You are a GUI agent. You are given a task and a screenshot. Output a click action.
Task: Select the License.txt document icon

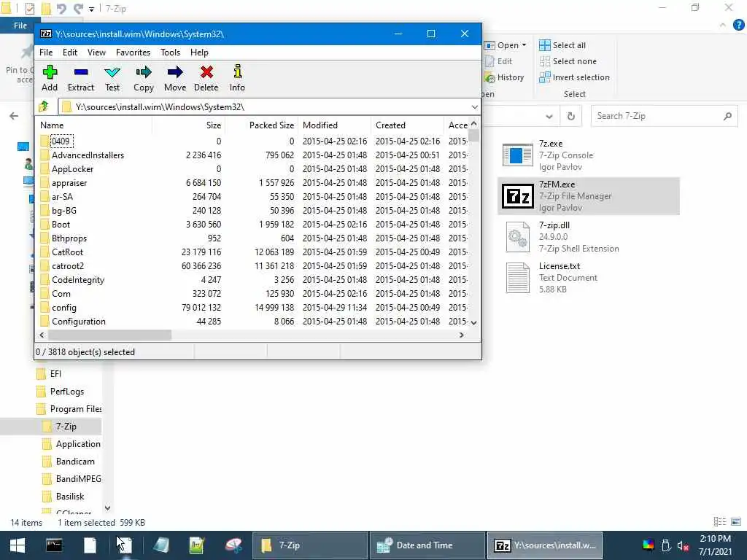coord(518,278)
